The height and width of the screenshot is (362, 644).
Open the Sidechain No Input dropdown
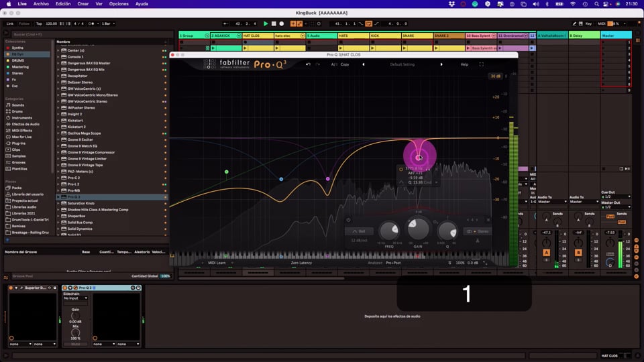(75, 298)
